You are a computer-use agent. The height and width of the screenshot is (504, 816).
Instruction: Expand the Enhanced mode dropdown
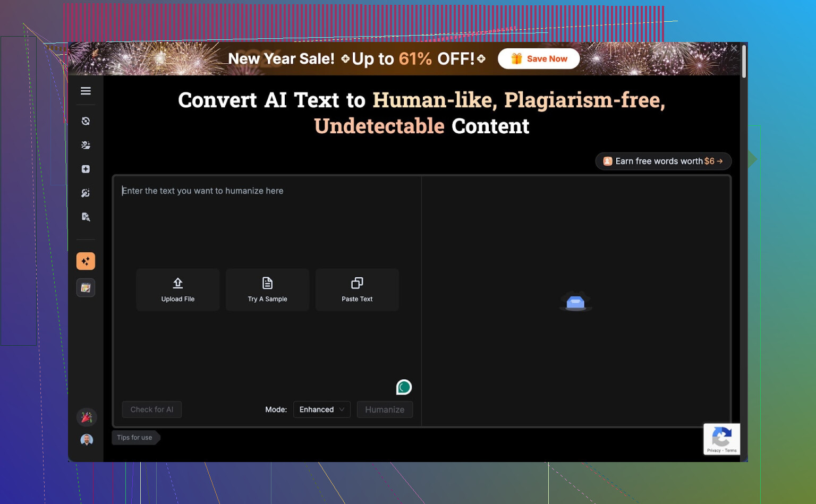(x=321, y=409)
